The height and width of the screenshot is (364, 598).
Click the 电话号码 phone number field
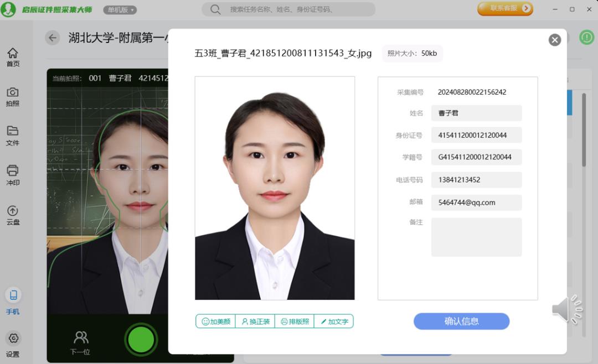click(x=476, y=180)
